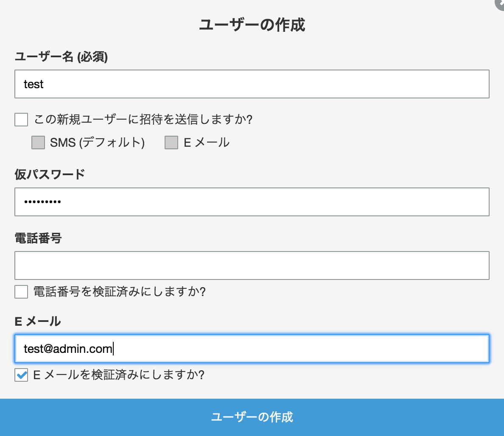The width and height of the screenshot is (504, 436).
Task: Click the empty 電話番号 input field
Action: pyautogui.click(x=252, y=266)
